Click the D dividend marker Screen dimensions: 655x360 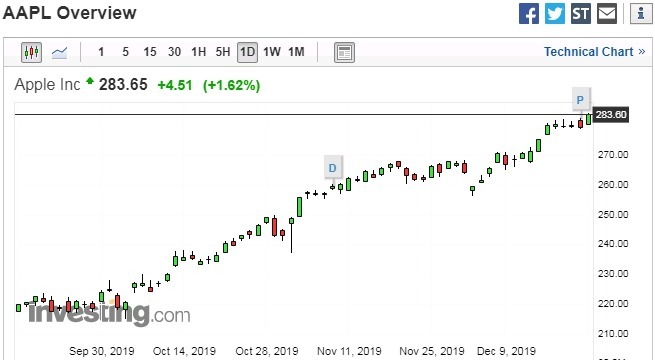(333, 168)
